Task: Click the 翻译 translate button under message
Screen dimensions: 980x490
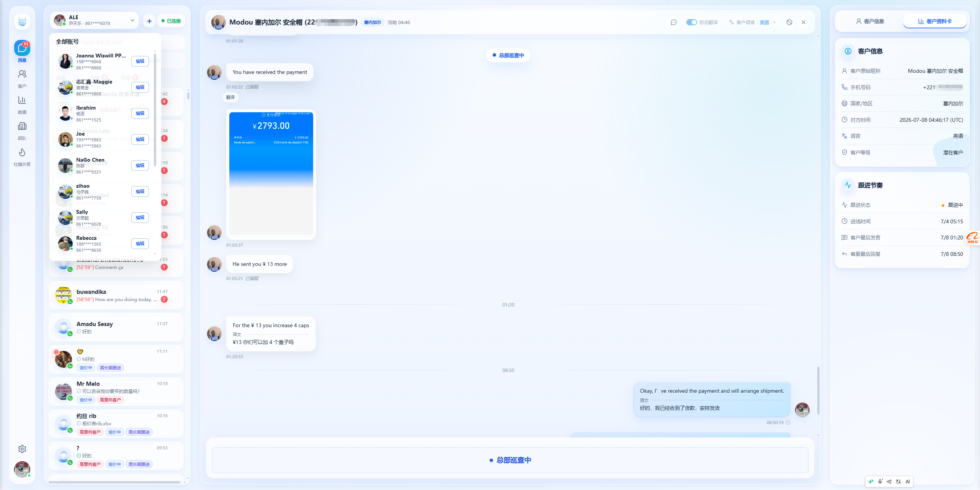Action: coord(230,97)
